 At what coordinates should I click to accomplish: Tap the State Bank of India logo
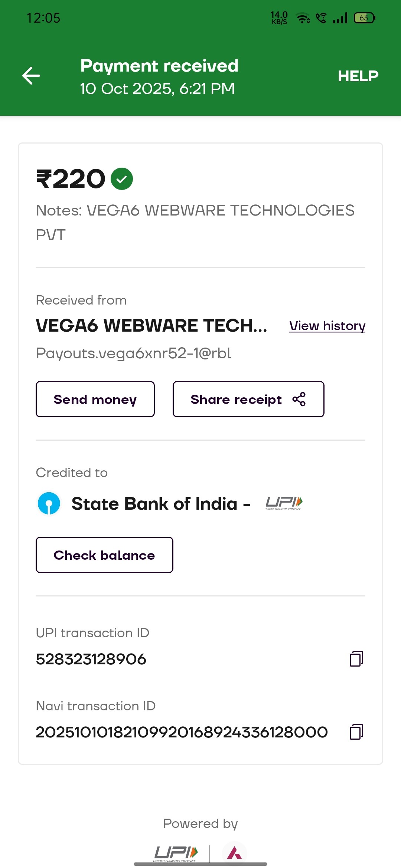[49, 503]
